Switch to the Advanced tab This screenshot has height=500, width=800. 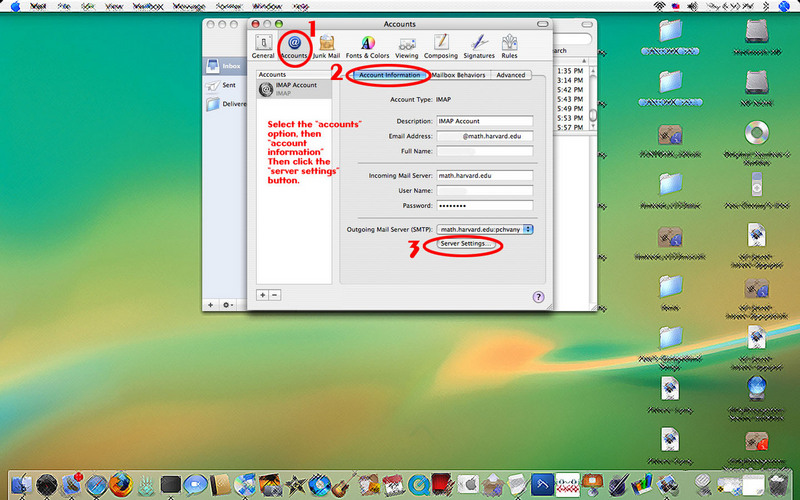click(x=510, y=75)
